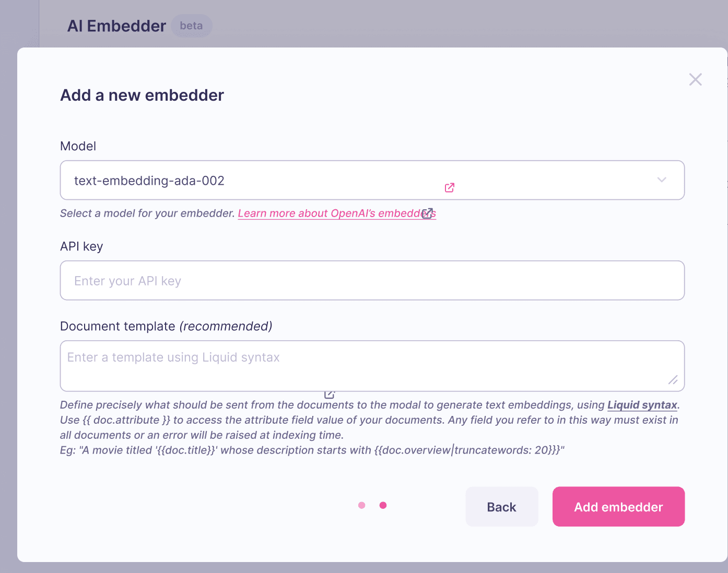Select the first pagination dot
The height and width of the screenshot is (573, 728).
point(361,505)
